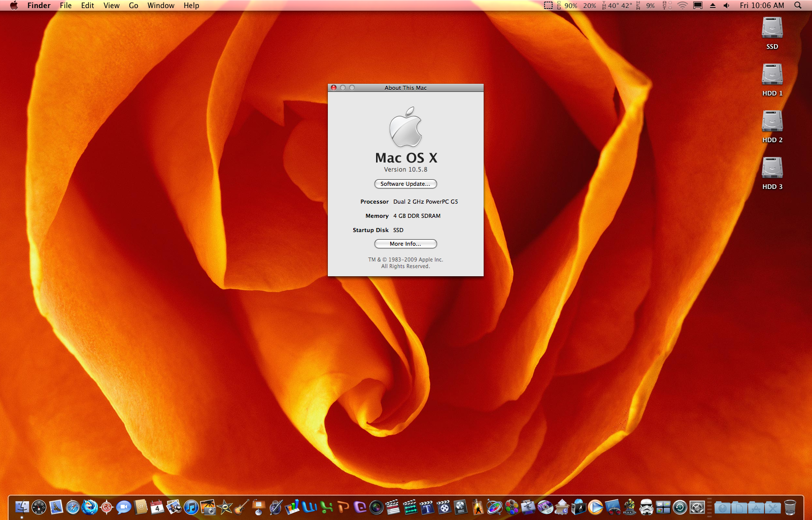Open System Preferences from the dock
812x520 pixels.
pyautogui.click(x=697, y=507)
